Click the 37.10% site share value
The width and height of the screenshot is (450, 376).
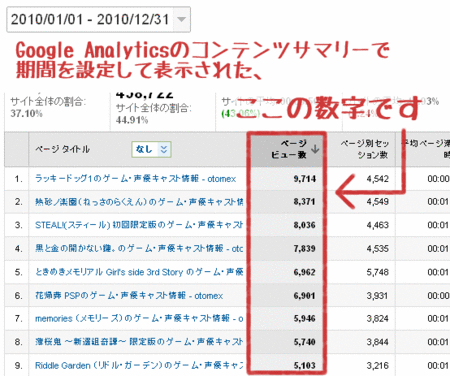[x=26, y=113]
